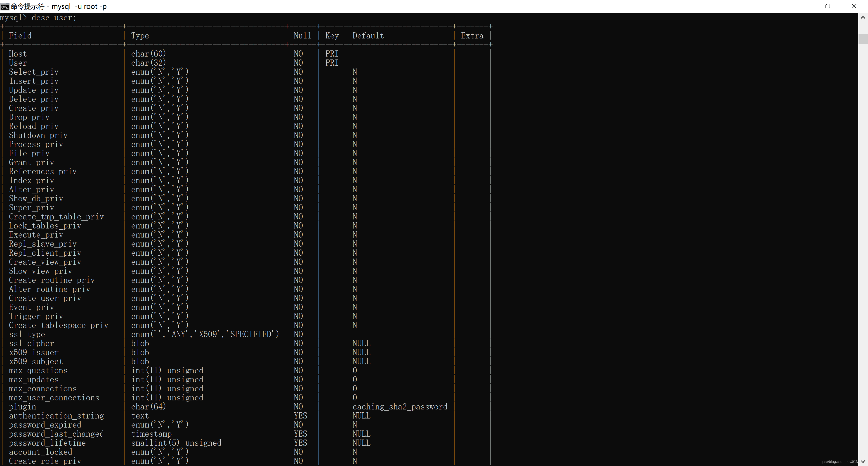
Task: Click the Extra column header
Action: point(472,36)
